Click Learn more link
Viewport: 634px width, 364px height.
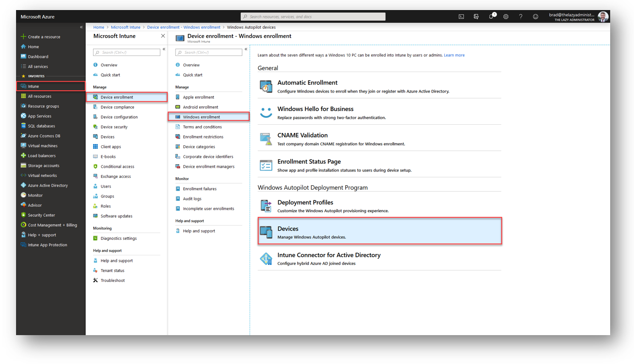454,55
